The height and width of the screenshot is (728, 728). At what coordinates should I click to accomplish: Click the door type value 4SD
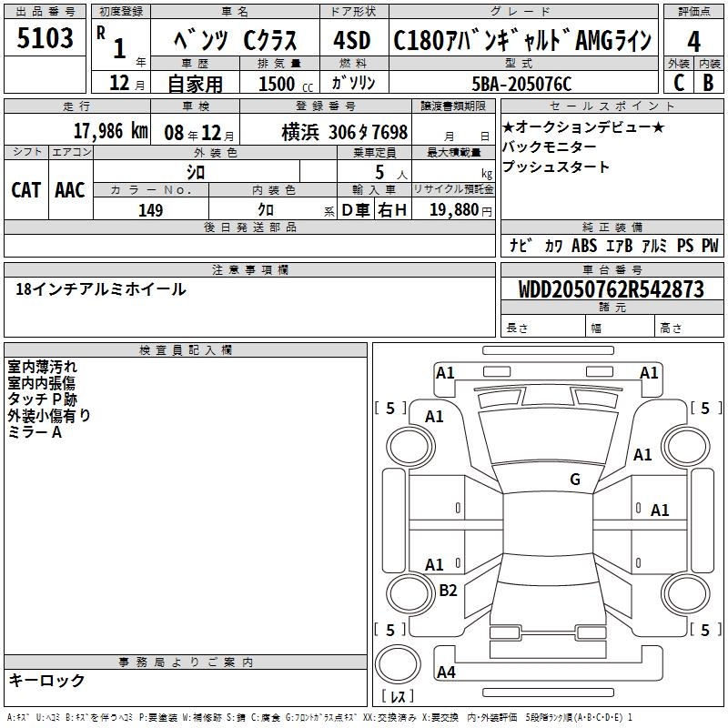(x=352, y=40)
